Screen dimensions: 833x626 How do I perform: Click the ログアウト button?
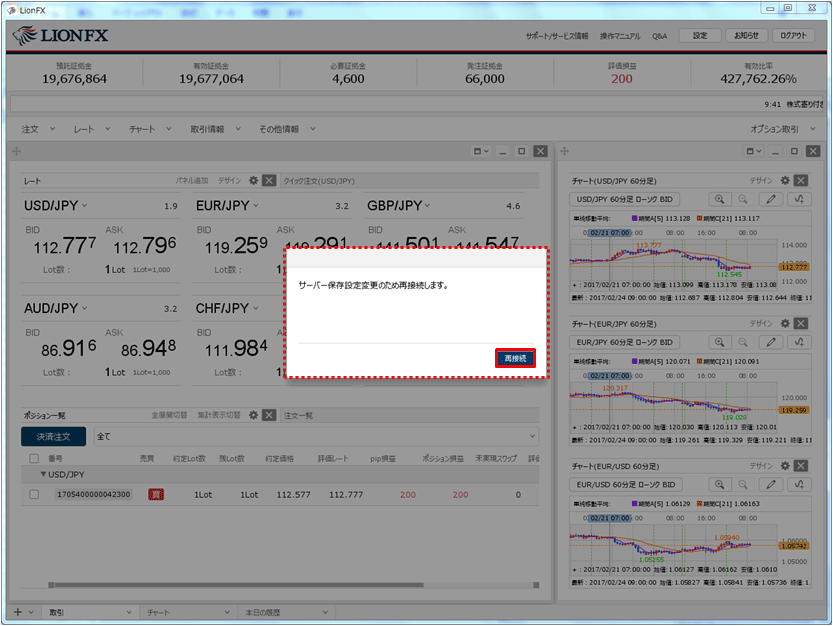[x=793, y=36]
